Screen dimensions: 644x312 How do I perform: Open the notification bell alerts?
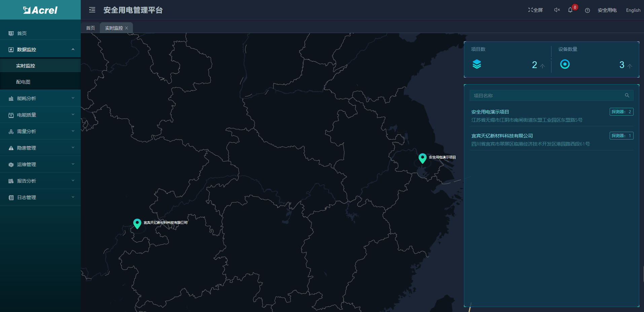pyautogui.click(x=570, y=10)
